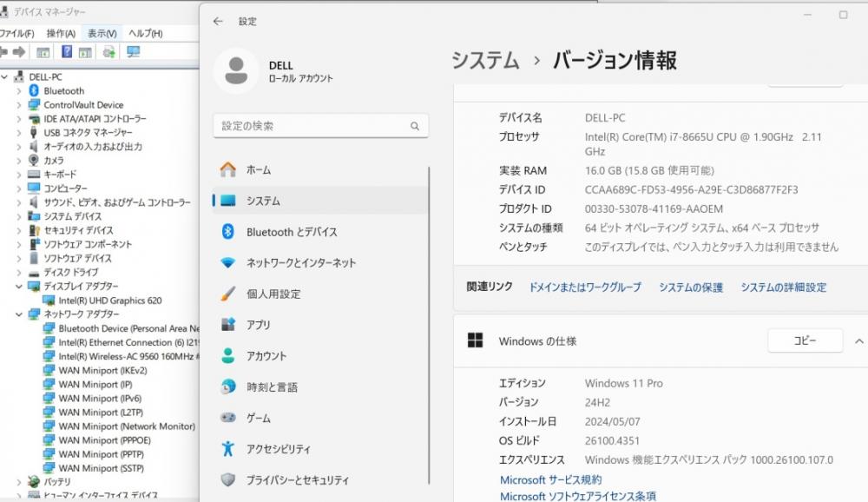868x502 pixels.
Task: Expand the オーディオの入力および出力 category
Action: (19, 146)
